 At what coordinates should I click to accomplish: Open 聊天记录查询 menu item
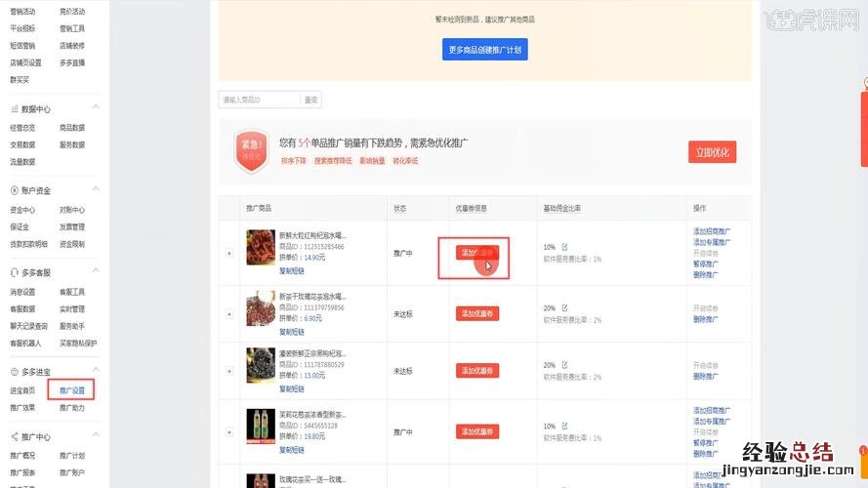point(28,326)
